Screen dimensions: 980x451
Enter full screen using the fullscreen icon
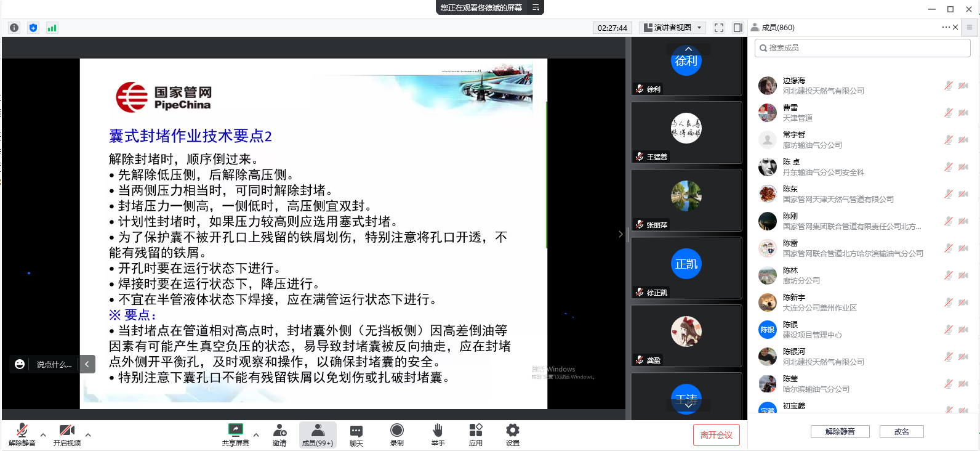tap(718, 28)
